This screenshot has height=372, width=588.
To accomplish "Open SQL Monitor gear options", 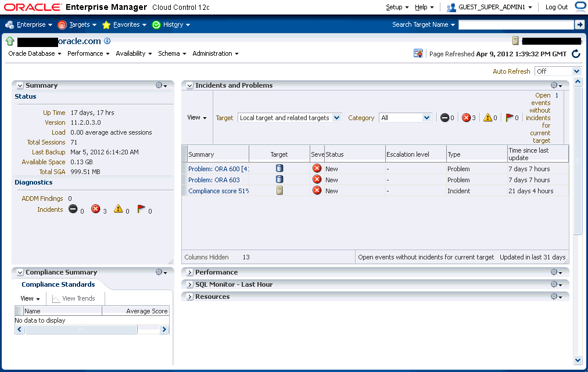I will click(557, 285).
